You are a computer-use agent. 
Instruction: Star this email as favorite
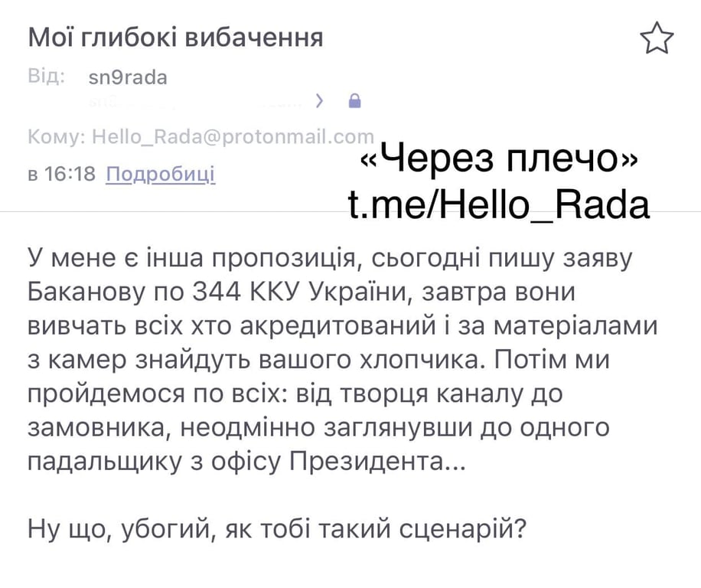[x=657, y=38]
